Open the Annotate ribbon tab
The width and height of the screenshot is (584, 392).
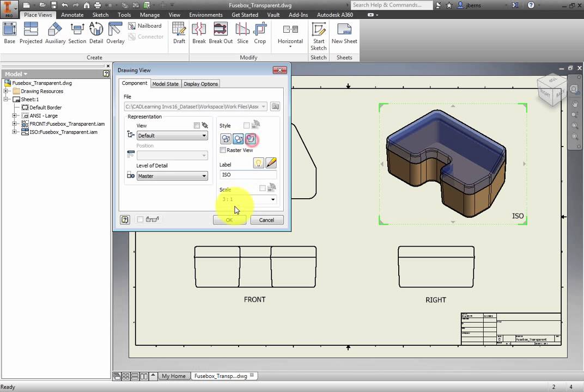pos(72,15)
